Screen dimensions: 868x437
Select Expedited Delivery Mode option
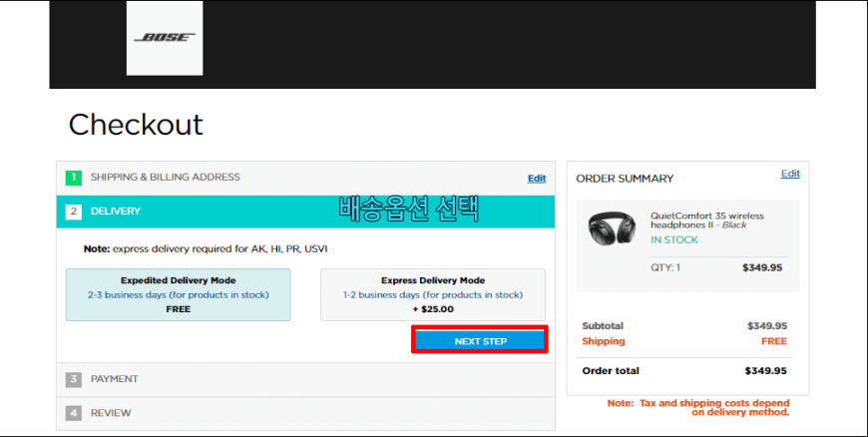[179, 294]
